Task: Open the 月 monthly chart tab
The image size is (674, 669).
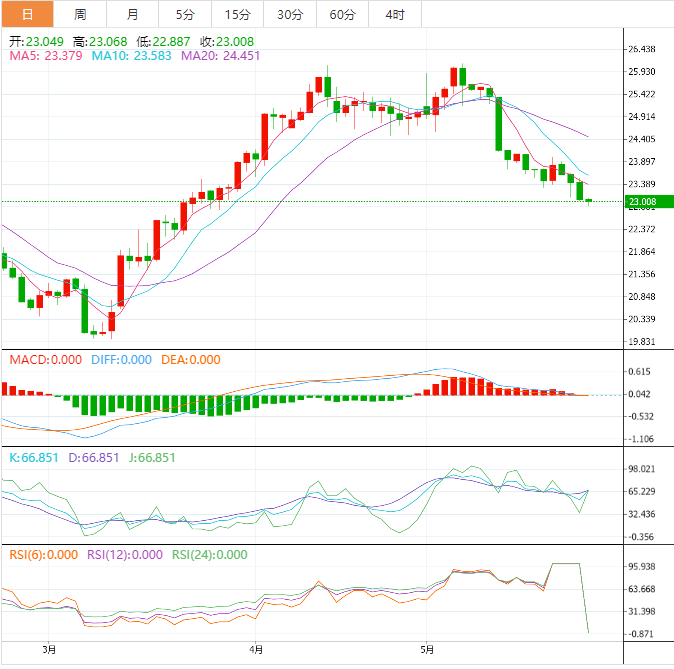Action: [x=132, y=14]
